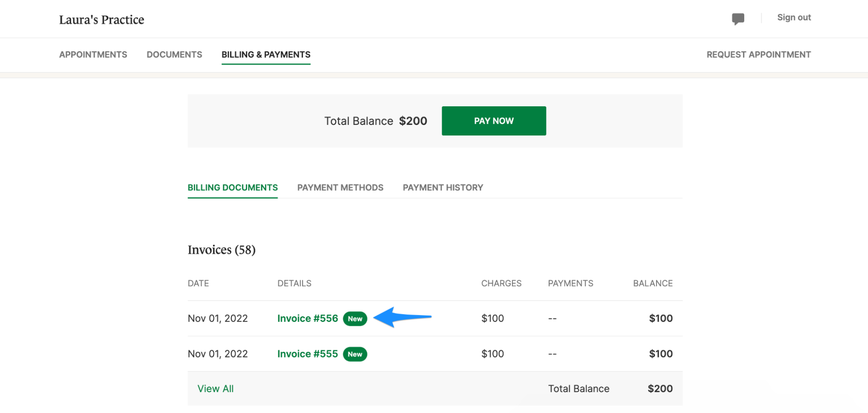The width and height of the screenshot is (868, 413).
Task: Select the New badge on Invoice #556
Action: tap(355, 318)
